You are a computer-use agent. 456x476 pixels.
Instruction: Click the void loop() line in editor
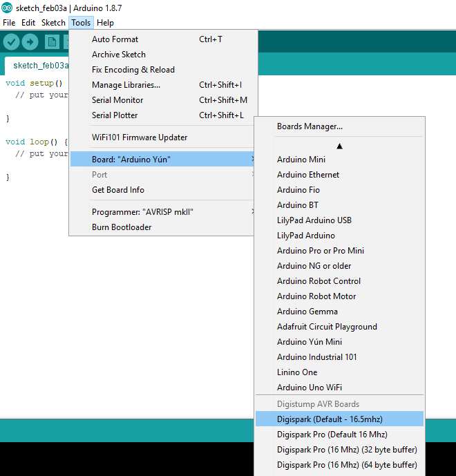(37, 142)
